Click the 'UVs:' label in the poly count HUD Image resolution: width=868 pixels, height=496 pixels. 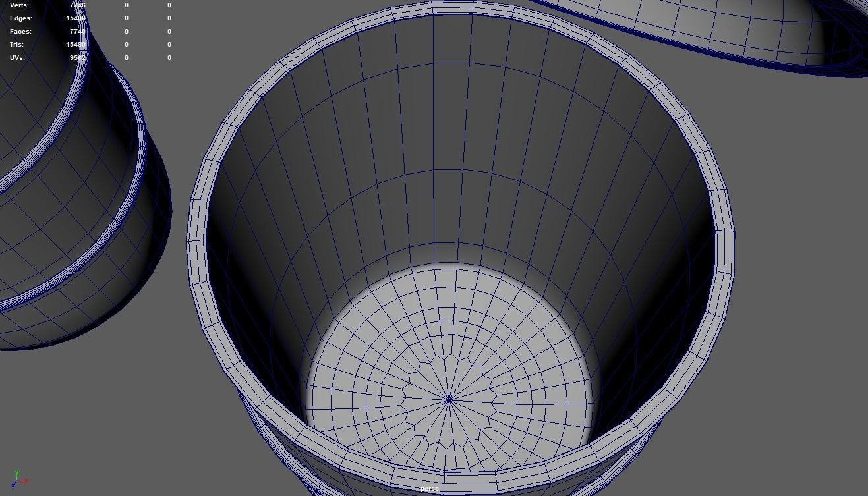pos(17,57)
